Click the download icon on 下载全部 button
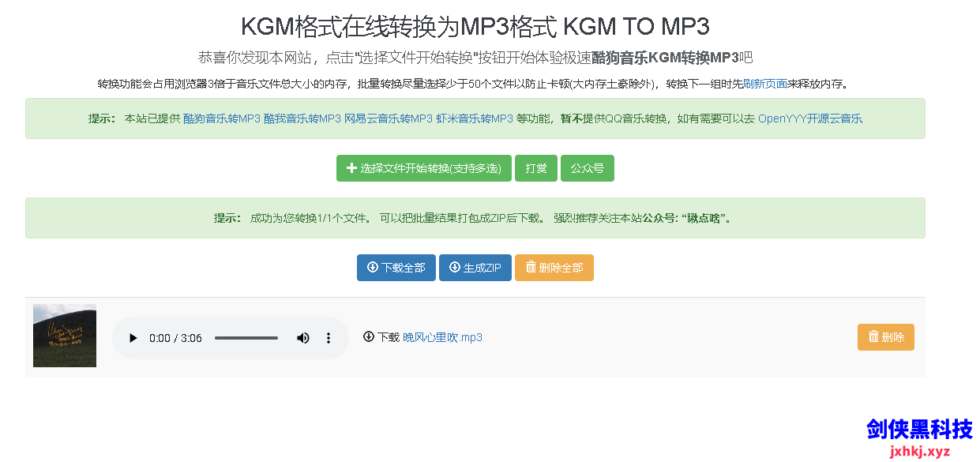The width and height of the screenshot is (980, 462). pos(371,267)
